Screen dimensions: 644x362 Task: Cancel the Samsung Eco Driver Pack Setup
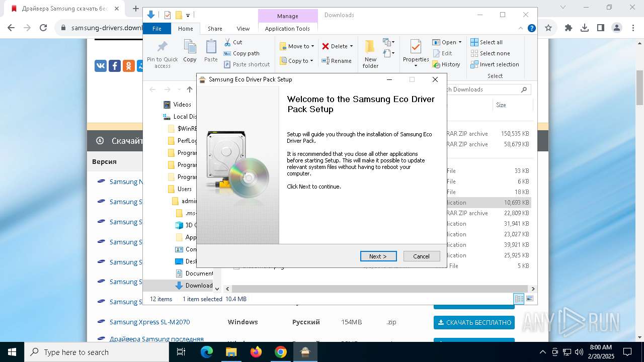(422, 256)
